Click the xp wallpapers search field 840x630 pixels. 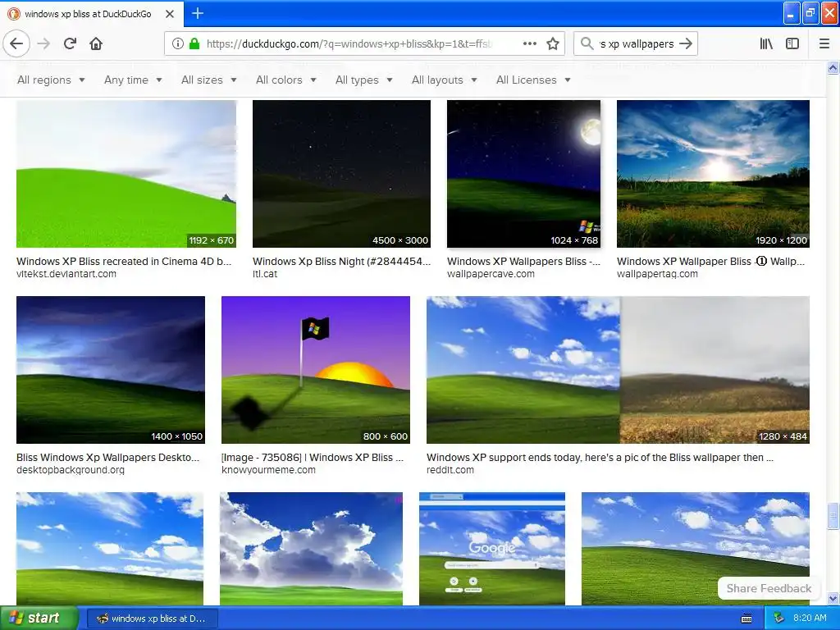637,44
